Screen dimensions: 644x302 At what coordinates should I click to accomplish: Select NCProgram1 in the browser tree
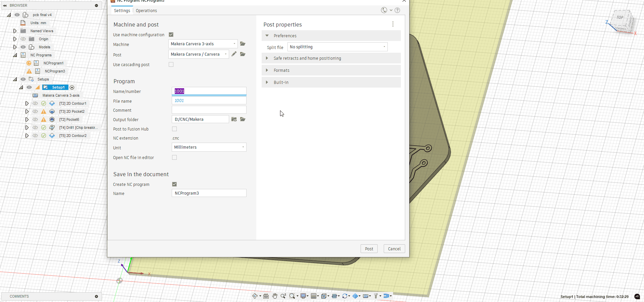(53, 63)
